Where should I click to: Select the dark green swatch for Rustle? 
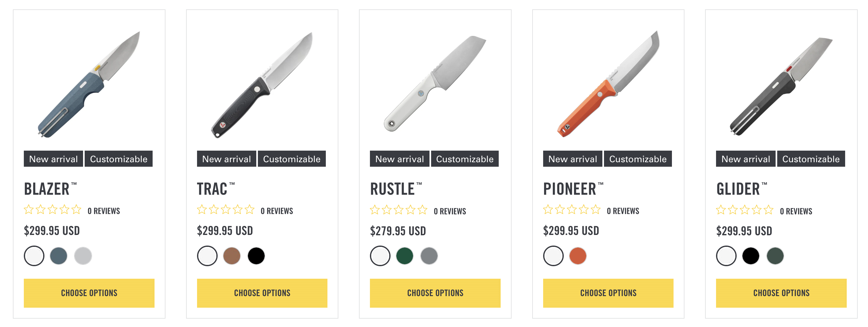405,256
